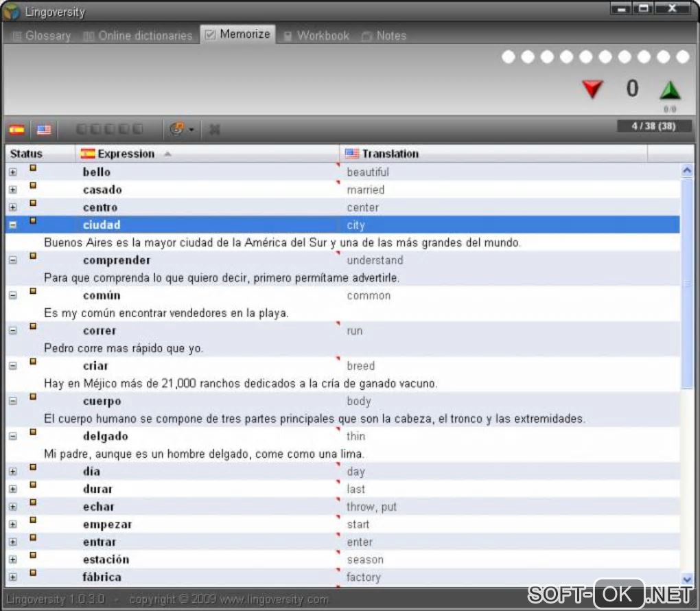
Task: Sort by the Translation column header
Action: [493, 154]
